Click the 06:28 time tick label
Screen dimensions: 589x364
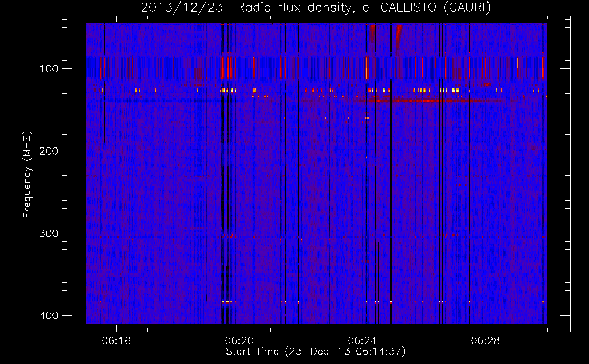coord(485,341)
